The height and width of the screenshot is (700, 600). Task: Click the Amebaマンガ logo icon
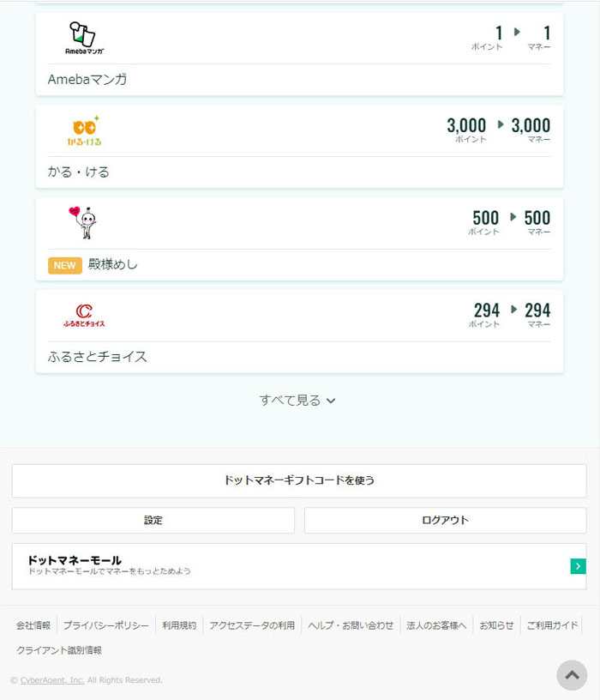pyautogui.click(x=84, y=39)
